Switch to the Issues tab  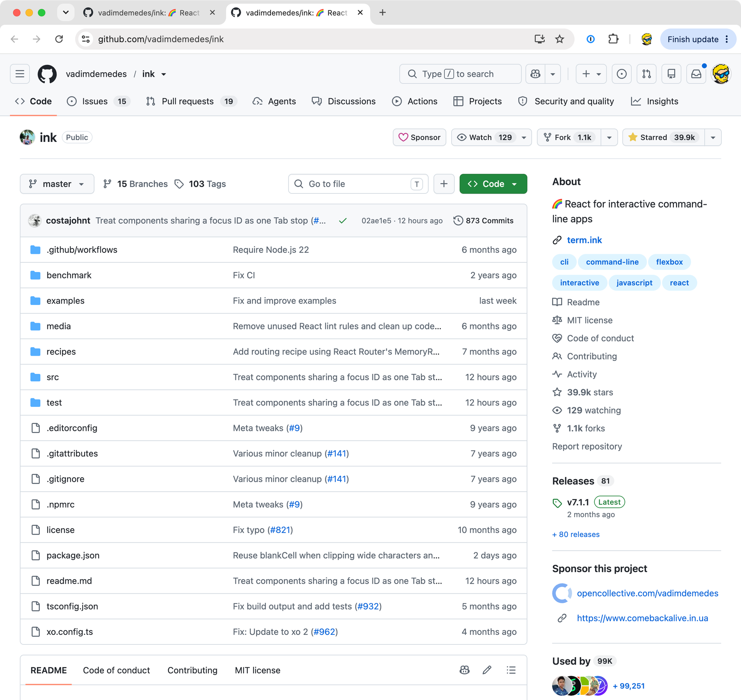click(99, 101)
